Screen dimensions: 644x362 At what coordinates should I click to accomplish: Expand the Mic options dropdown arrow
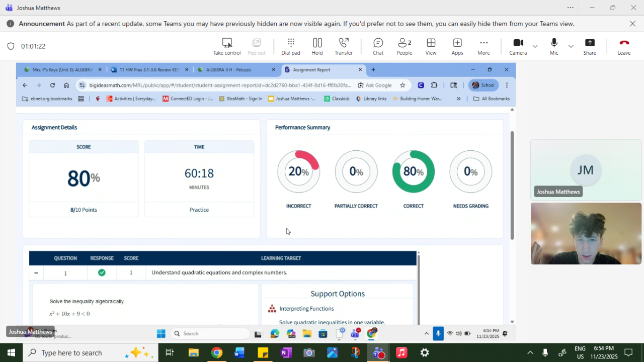point(571,46)
